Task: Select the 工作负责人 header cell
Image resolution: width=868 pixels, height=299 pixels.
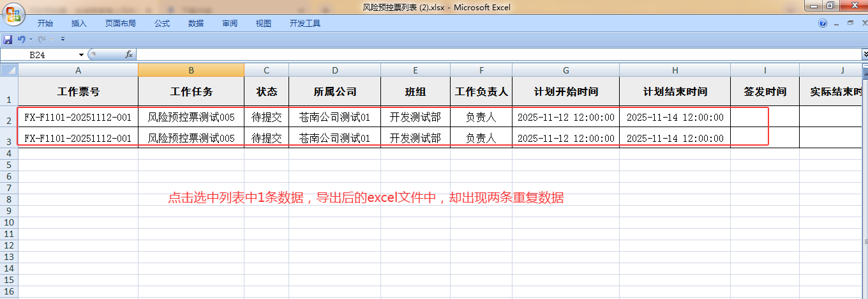Action: point(481,91)
